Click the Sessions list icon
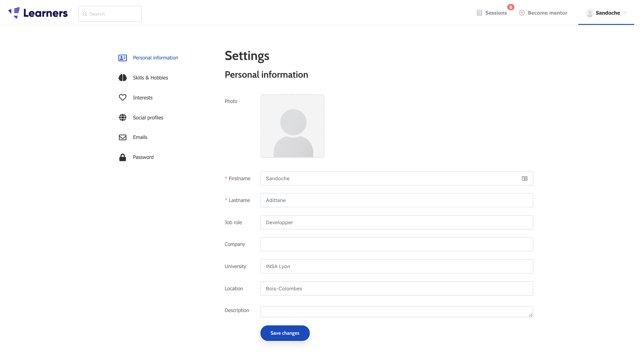Screen dimensions: 640x364 (479, 13)
